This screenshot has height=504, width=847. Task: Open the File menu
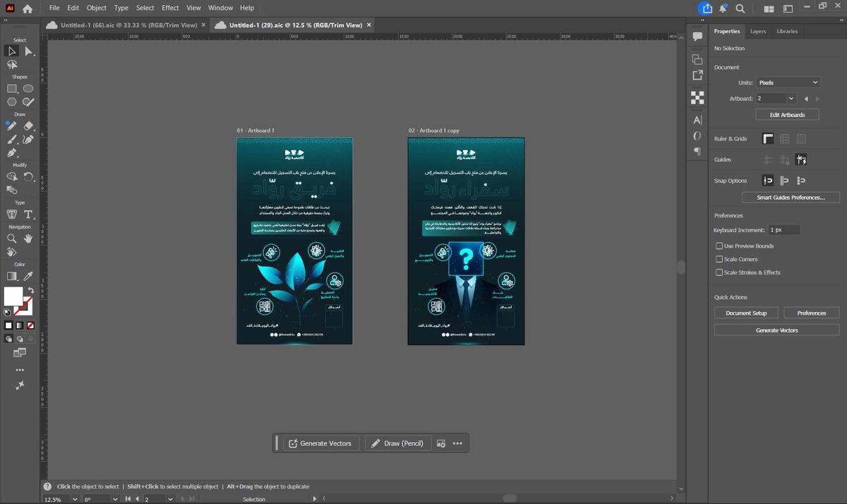click(x=54, y=8)
